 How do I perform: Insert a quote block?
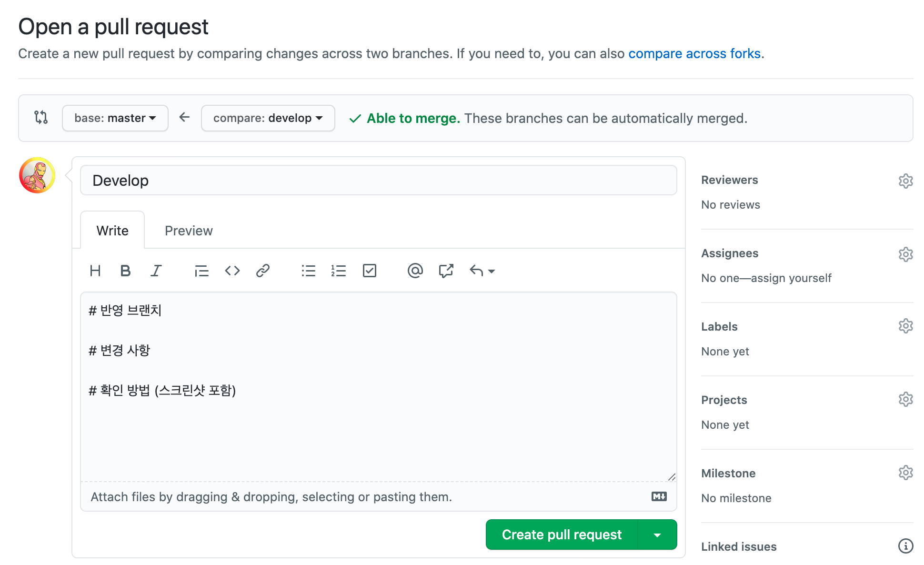[201, 271]
